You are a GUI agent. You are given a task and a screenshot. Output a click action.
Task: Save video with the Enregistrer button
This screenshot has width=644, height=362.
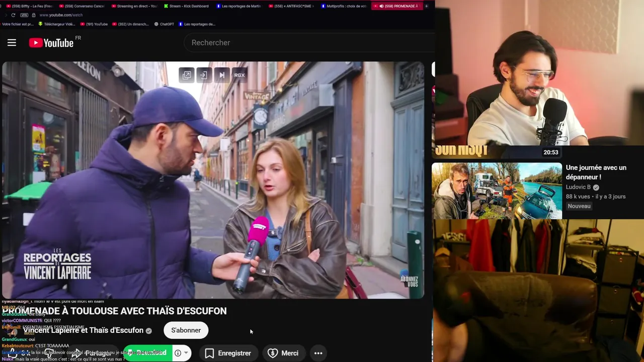pos(228,353)
